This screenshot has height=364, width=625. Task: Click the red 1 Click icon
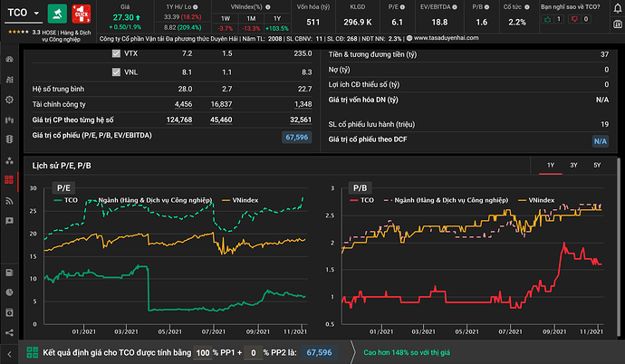coord(82,14)
